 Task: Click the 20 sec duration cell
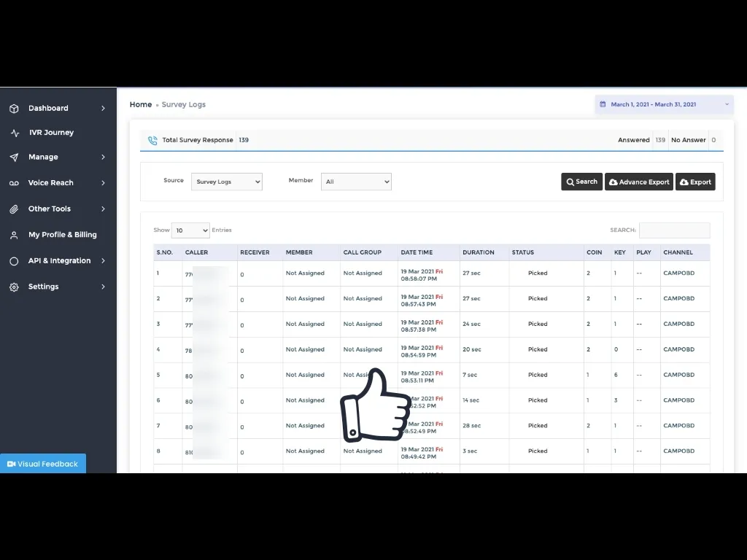472,349
